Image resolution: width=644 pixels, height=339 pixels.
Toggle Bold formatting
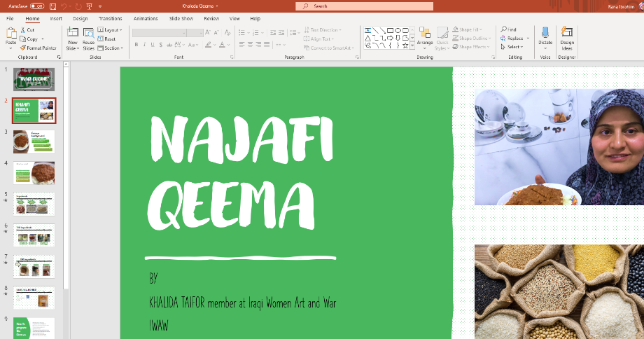[x=136, y=45]
